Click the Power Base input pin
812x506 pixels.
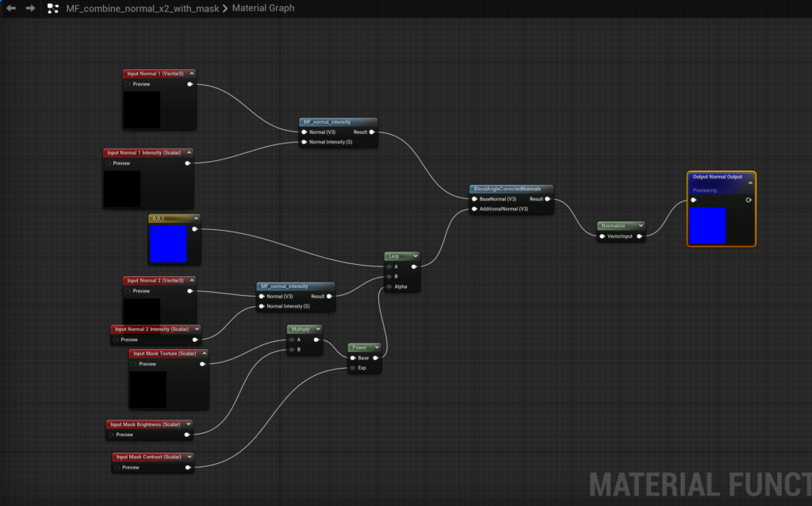coord(353,358)
